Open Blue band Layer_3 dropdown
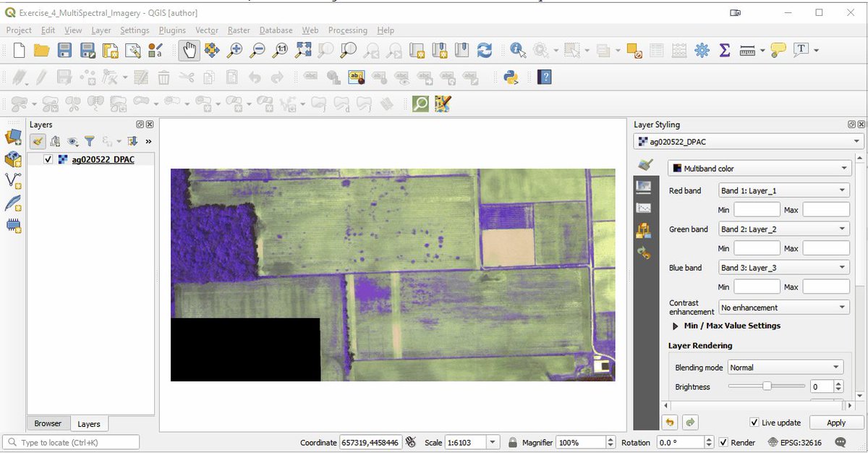The image size is (868, 453). [783, 267]
